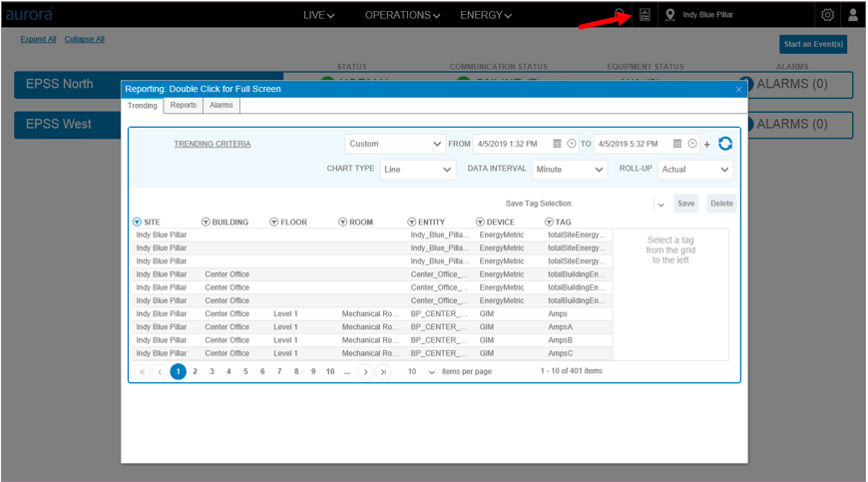The height and width of the screenshot is (482, 868).
Task: Go to page 10 of grid
Action: pyautogui.click(x=330, y=372)
